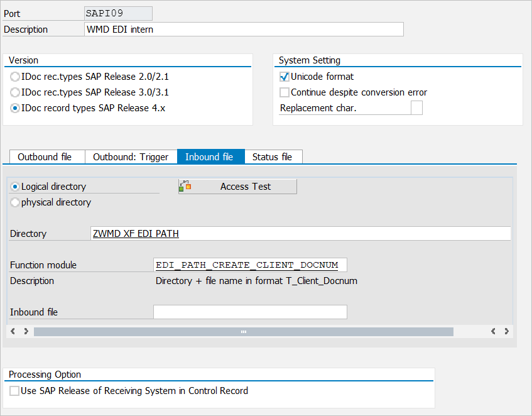Toggle the Unicode format checkbox

coord(285,77)
